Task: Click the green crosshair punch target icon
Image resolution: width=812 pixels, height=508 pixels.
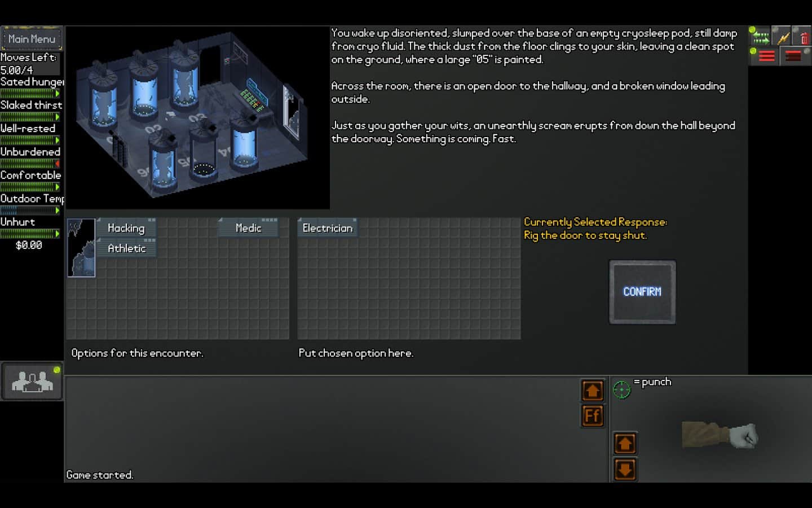Action: tap(621, 389)
